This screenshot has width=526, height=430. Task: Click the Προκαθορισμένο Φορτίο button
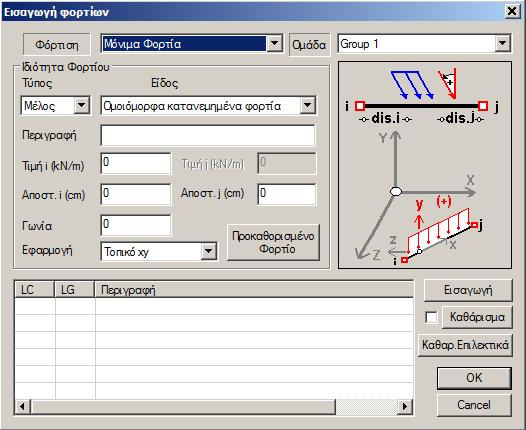[x=273, y=243]
